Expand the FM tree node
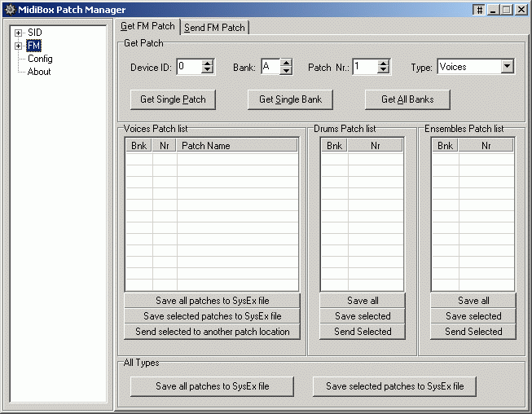This screenshot has height=414, width=532. 18,46
